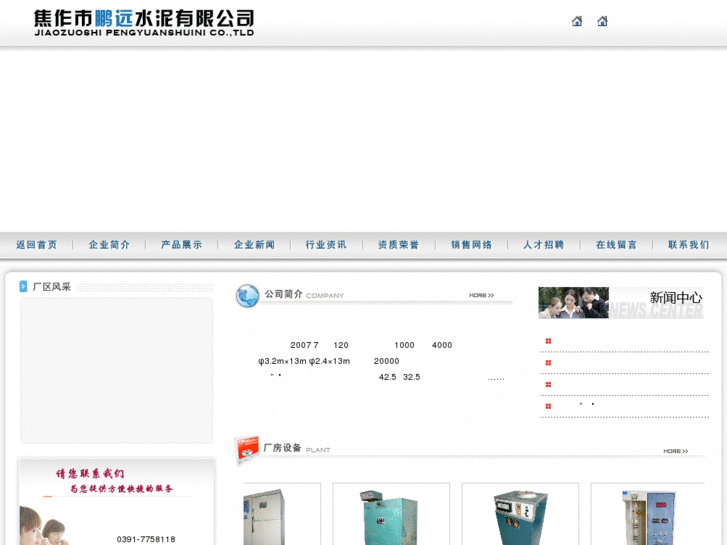
Task: Click the second red news bullet icon
Action: tap(548, 363)
